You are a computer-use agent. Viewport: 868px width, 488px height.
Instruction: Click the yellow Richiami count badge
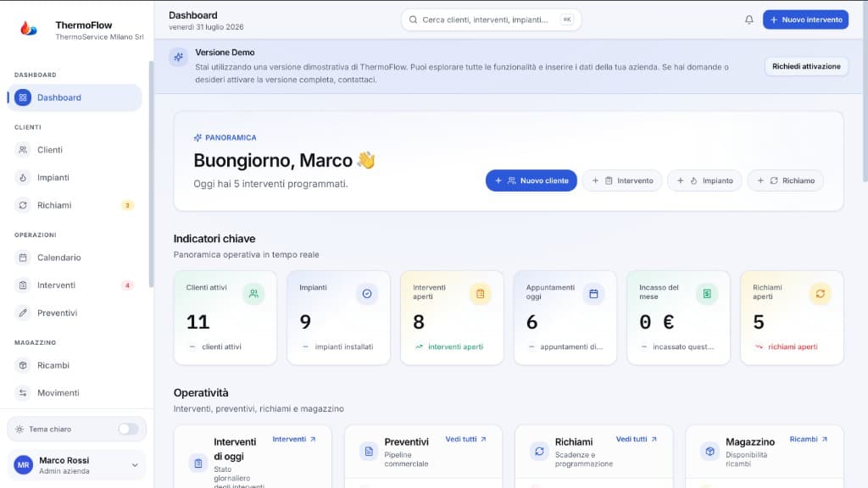point(127,205)
